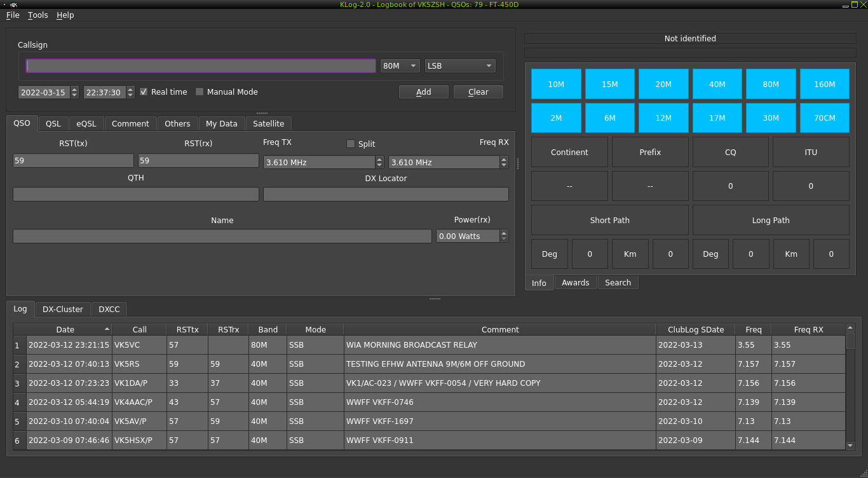Viewport: 868px width, 478px height.
Task: Switch to the DX-Cluster tab
Action: [x=63, y=310]
